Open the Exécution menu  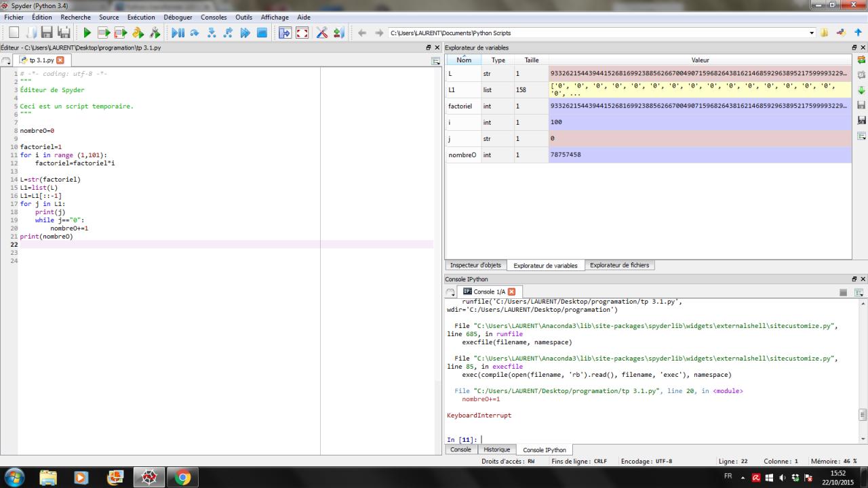(x=141, y=17)
